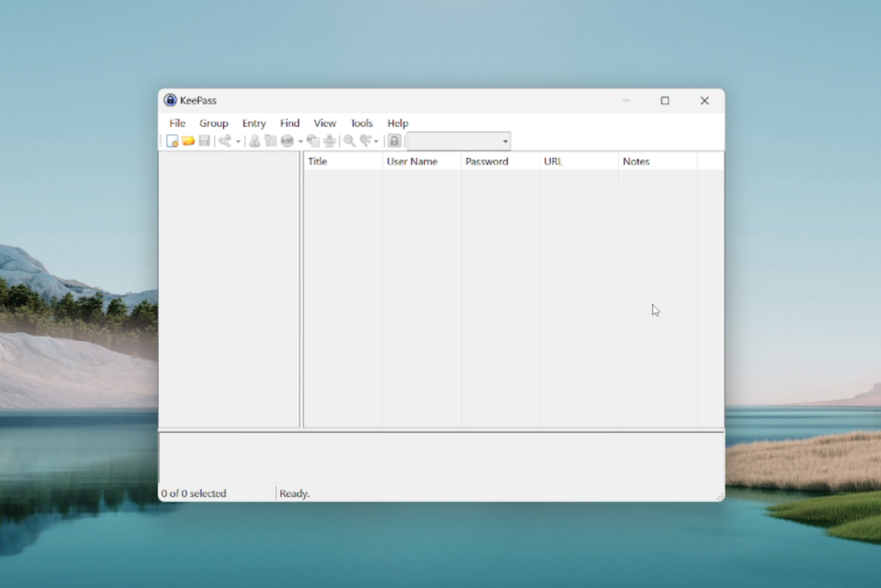
Task: Open entry URL via the globe toolbar icon
Action: (x=287, y=140)
